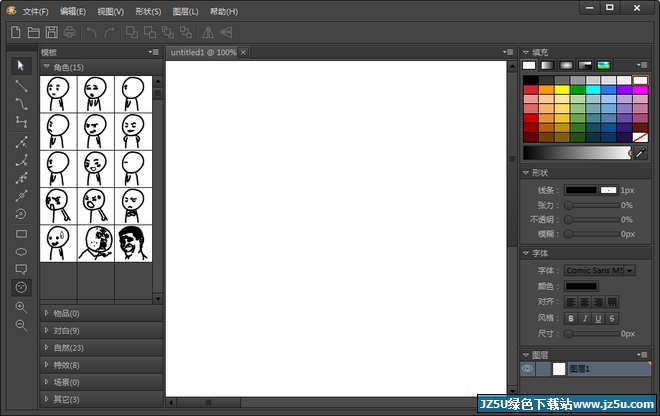Viewport: 660px width, 416px height.
Task: Open the 图层(L) menu
Action: pos(185,12)
